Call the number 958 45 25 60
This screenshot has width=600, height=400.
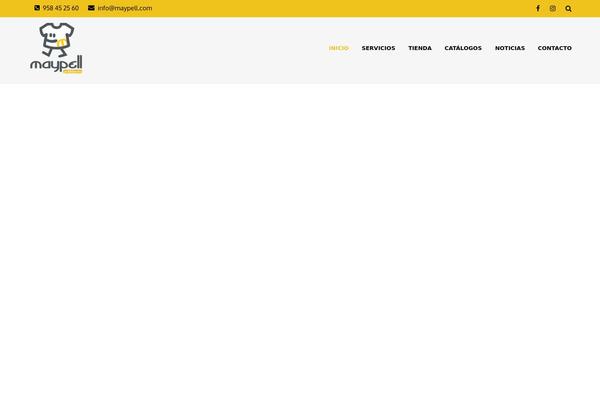(61, 8)
